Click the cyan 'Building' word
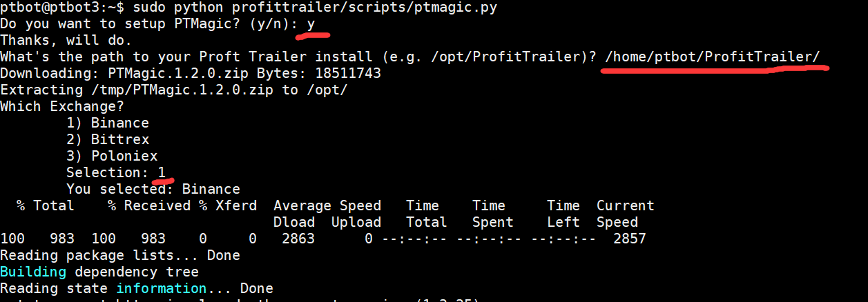 33,272
